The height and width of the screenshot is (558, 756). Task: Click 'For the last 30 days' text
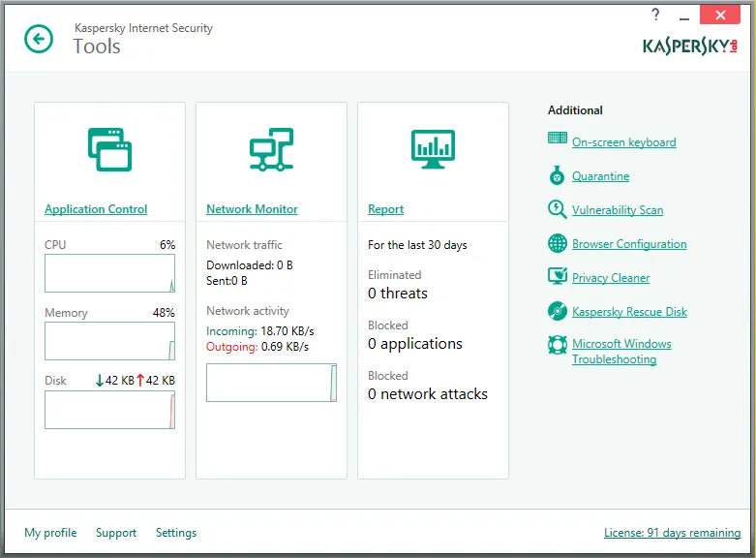[417, 245]
